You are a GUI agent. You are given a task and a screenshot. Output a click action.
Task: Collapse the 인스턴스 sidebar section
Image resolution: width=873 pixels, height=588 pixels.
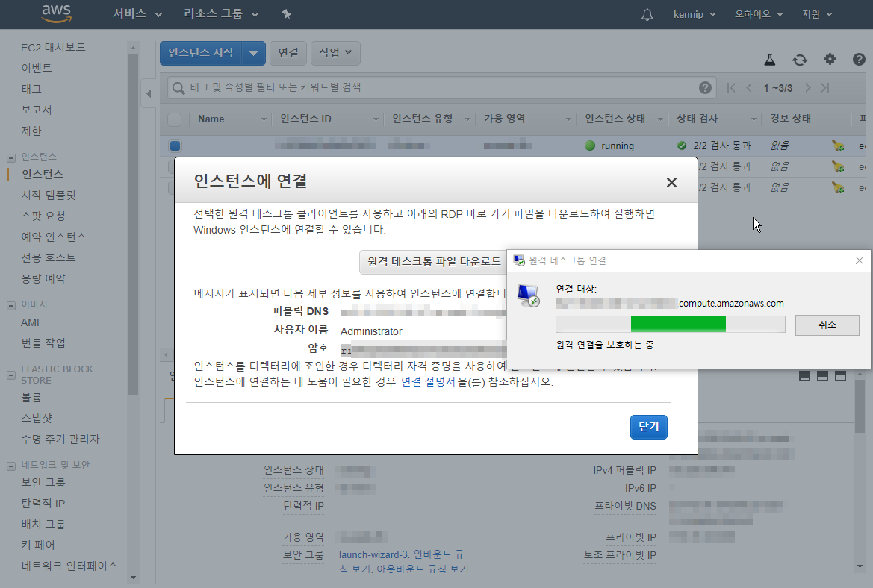(10, 158)
